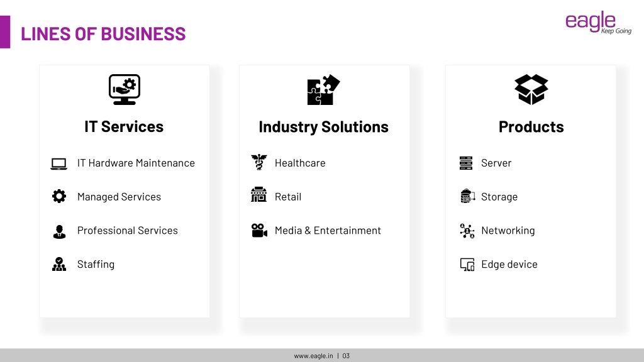Click the Industry Solutions heading
This screenshot has height=362, width=644.
(x=324, y=127)
